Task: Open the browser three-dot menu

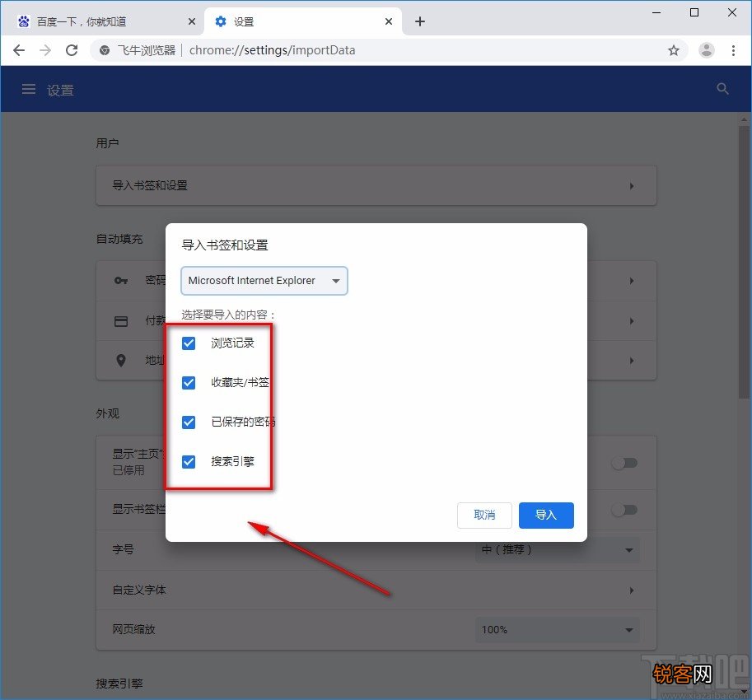Action: tap(733, 50)
